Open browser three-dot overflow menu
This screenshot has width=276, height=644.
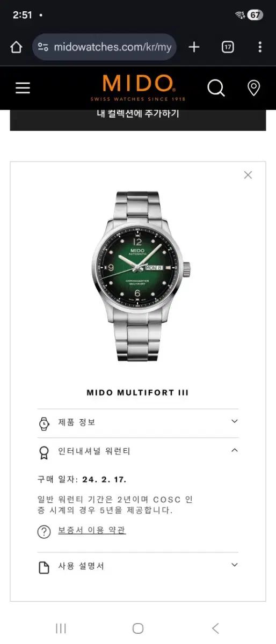tap(260, 47)
